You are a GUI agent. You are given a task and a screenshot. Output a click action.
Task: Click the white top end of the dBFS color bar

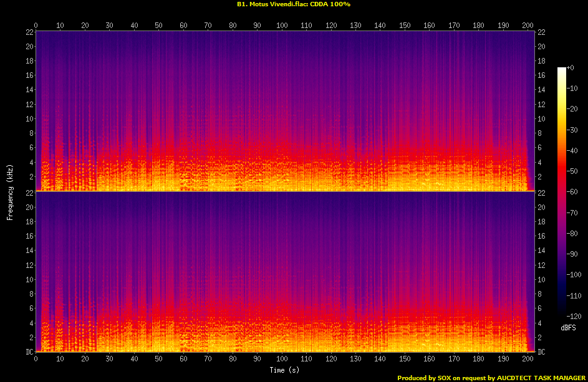coord(561,69)
